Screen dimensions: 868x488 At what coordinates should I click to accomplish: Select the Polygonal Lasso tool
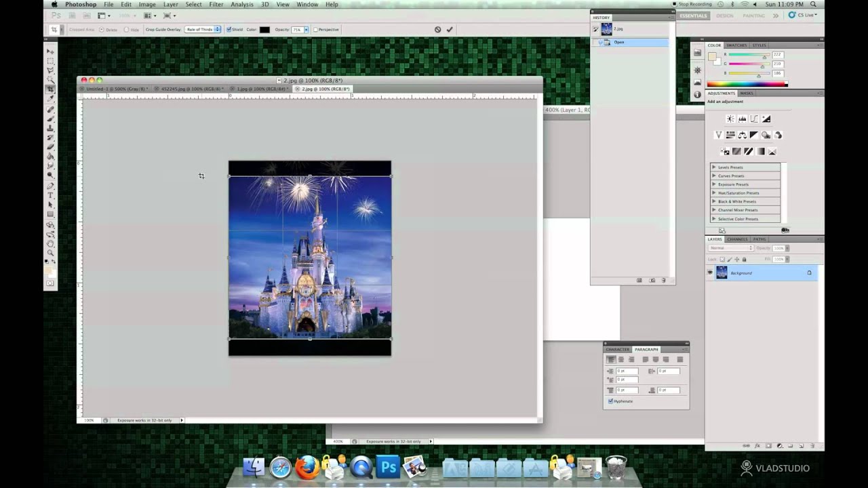[50, 69]
